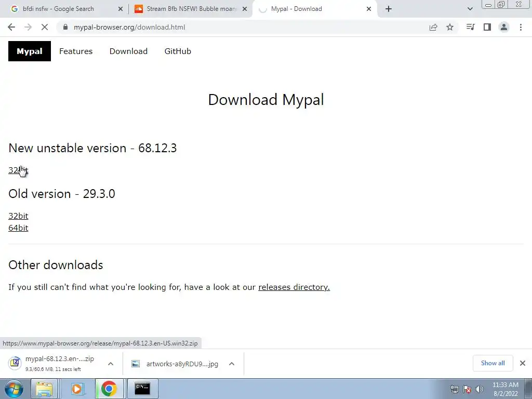Click the Other downloads heading
The height and width of the screenshot is (399, 532).
click(x=56, y=265)
